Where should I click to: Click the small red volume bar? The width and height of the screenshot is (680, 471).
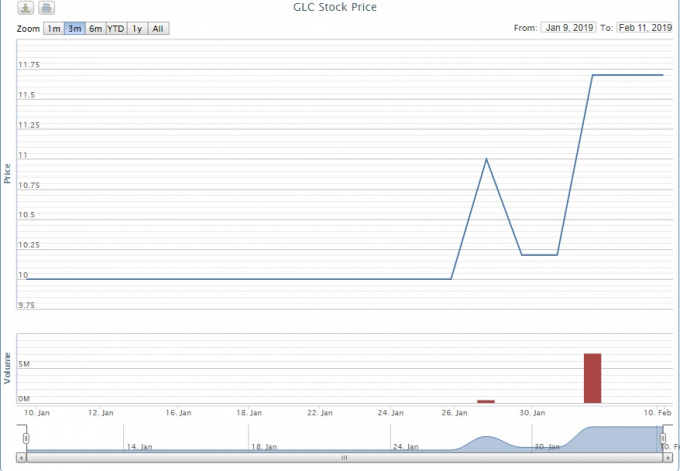[x=486, y=401]
